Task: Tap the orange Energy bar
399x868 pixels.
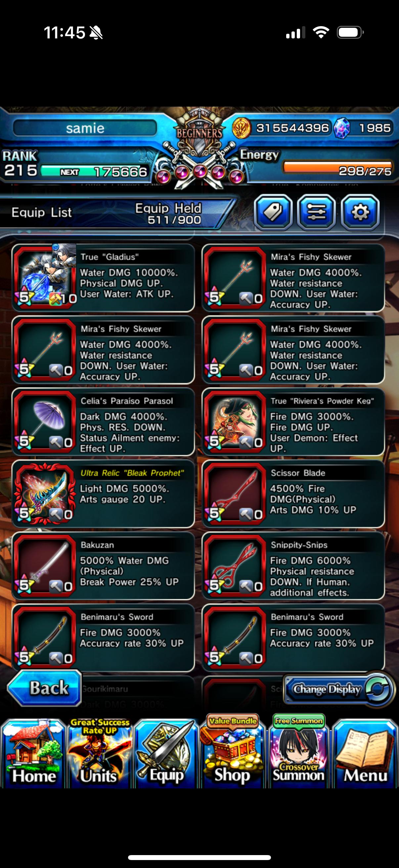Action: [338, 168]
